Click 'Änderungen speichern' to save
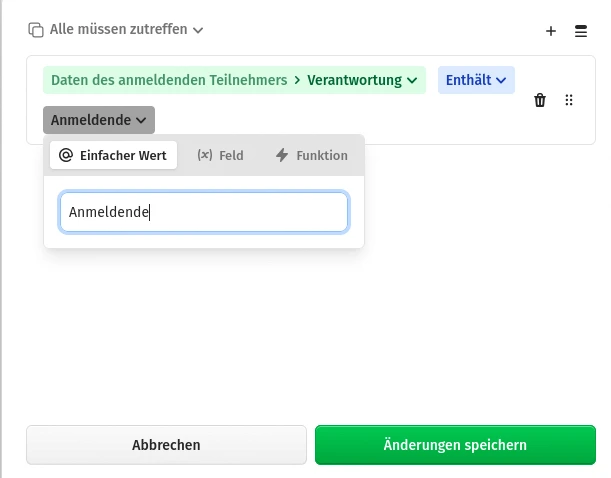The image size is (611, 478). [455, 445]
